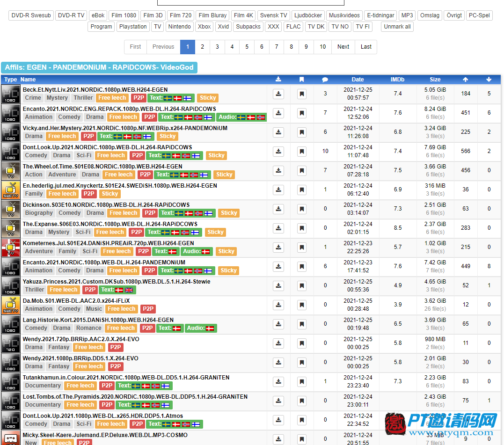Click HD 1080 type icon for Beck row
Image resolution: width=504 pixels, height=445 pixels.
[11, 94]
